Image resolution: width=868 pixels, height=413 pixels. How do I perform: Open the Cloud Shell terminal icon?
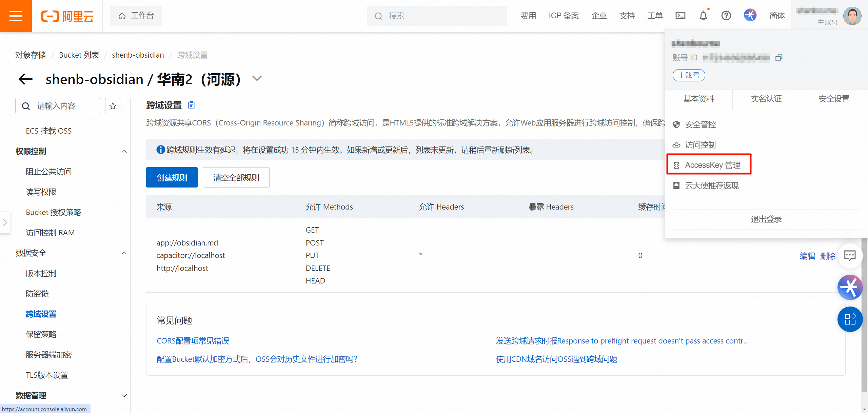click(680, 16)
